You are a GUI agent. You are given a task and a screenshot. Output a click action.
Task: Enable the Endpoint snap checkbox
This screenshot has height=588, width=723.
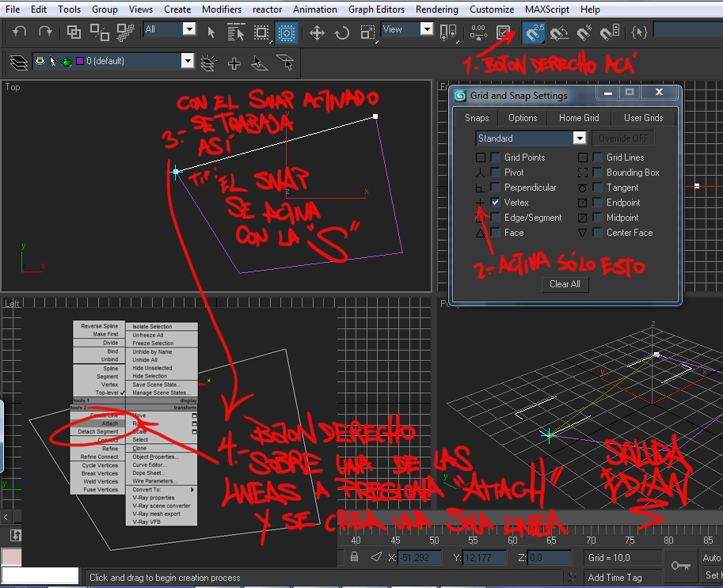click(598, 203)
